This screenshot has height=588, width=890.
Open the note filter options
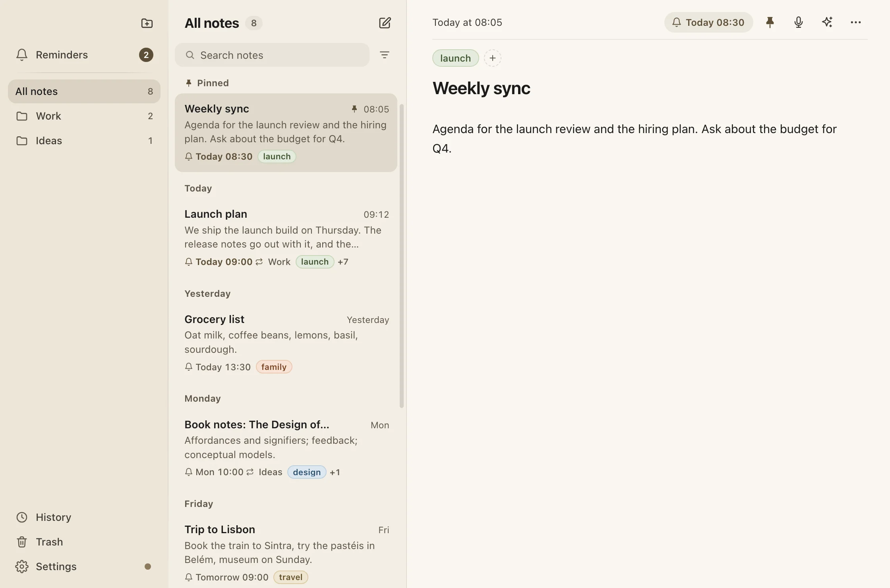(x=384, y=55)
